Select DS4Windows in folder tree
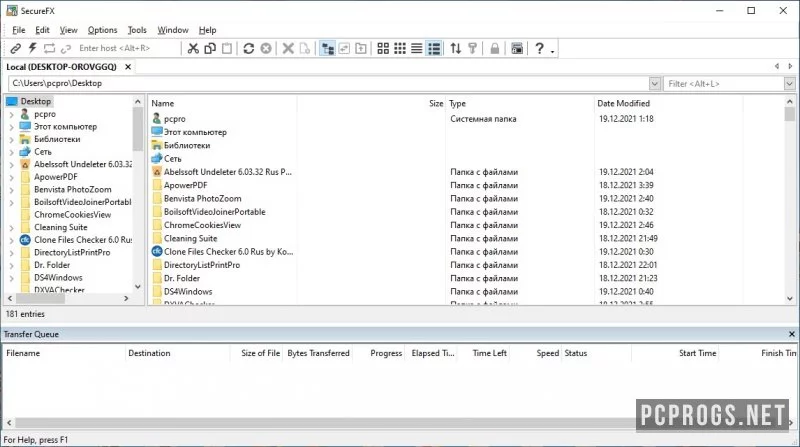The height and width of the screenshot is (447, 800). point(58,278)
